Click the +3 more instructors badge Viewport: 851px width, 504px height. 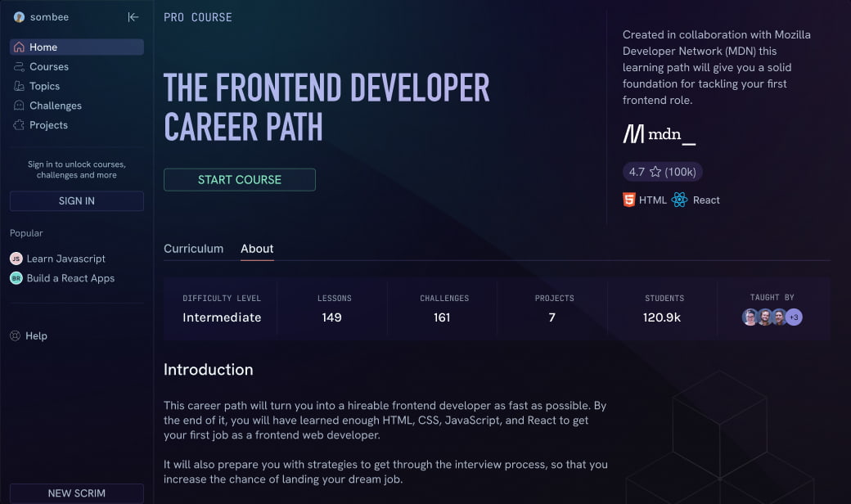tap(794, 317)
